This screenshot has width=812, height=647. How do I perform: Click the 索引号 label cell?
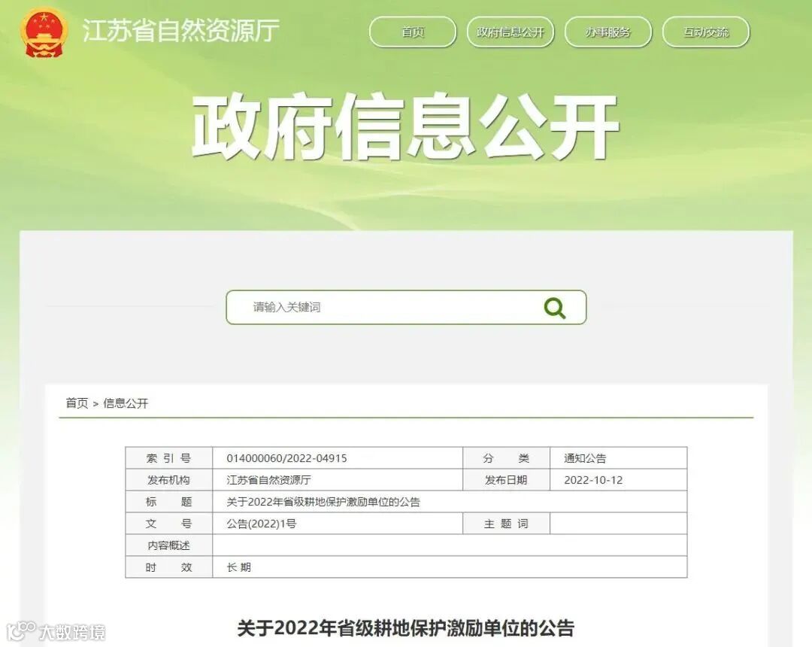[x=169, y=458]
